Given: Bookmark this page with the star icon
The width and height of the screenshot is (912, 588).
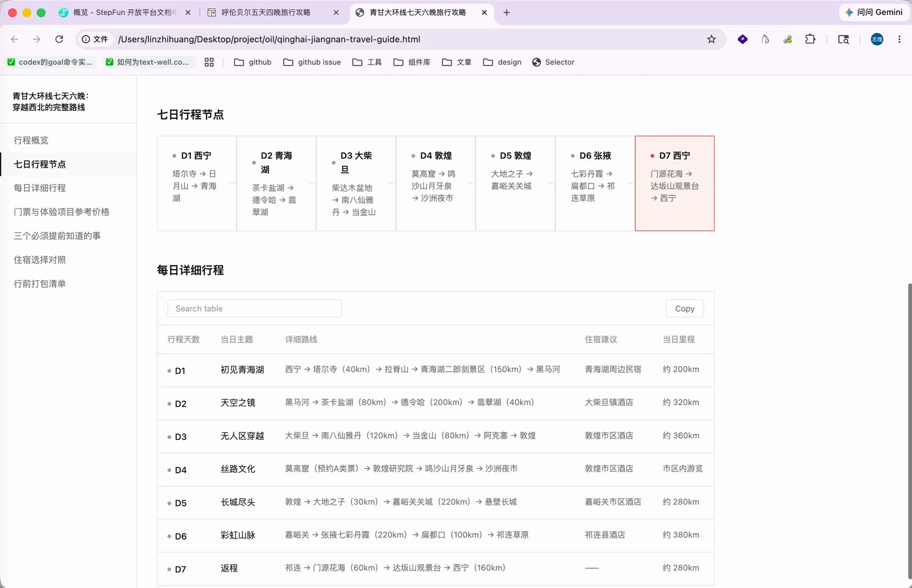Looking at the screenshot, I should click(x=711, y=39).
